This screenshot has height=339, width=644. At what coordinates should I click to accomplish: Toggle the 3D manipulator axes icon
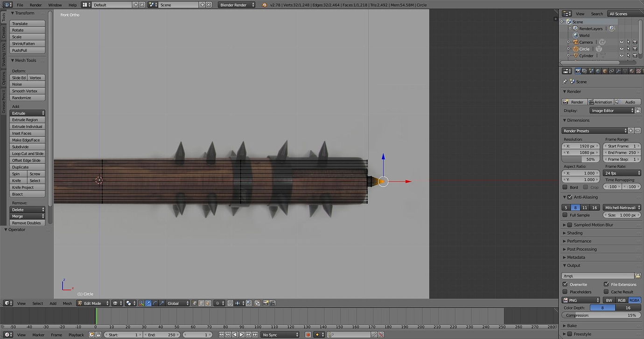pyautogui.click(x=141, y=303)
